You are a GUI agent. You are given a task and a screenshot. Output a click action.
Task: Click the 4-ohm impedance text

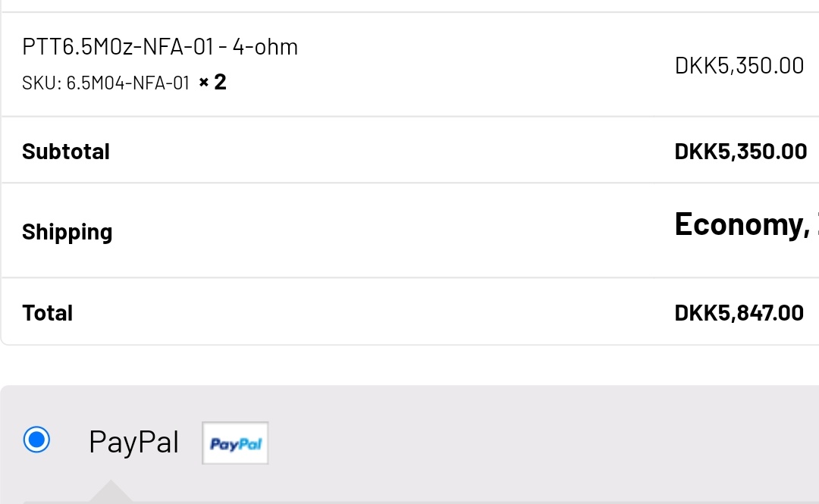click(x=265, y=47)
